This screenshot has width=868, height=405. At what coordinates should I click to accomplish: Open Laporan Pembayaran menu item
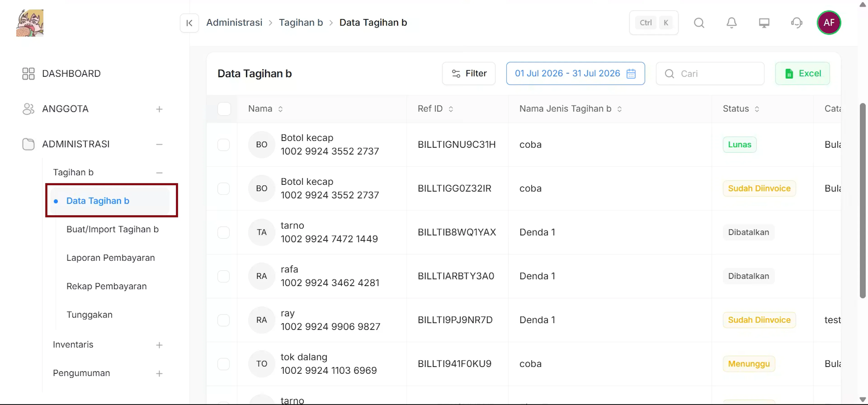pos(111,258)
